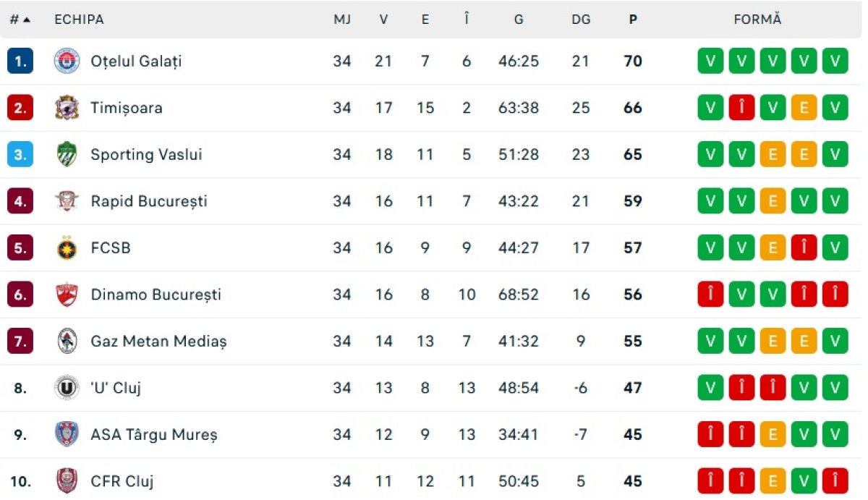Click Timișoara's red Î loss form badge

pos(741,108)
